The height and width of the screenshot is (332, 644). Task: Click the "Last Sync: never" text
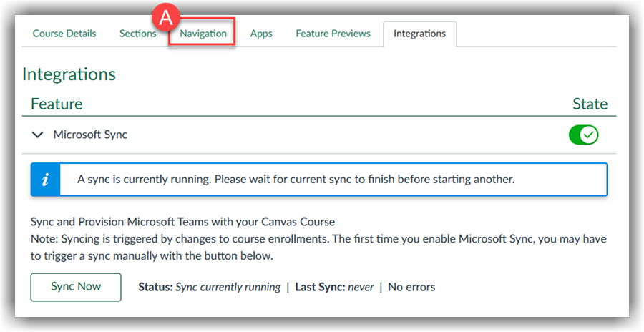click(x=333, y=287)
